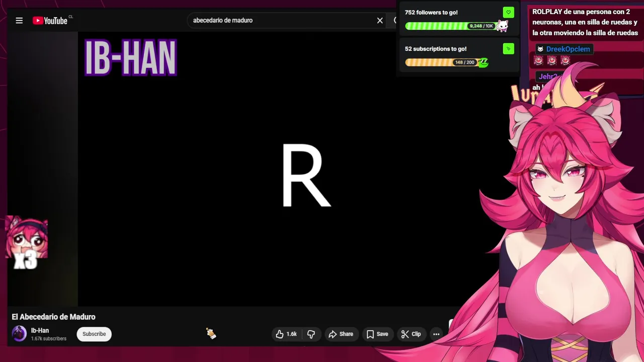
Task: Create a Clip from the video
Action: [x=411, y=334]
